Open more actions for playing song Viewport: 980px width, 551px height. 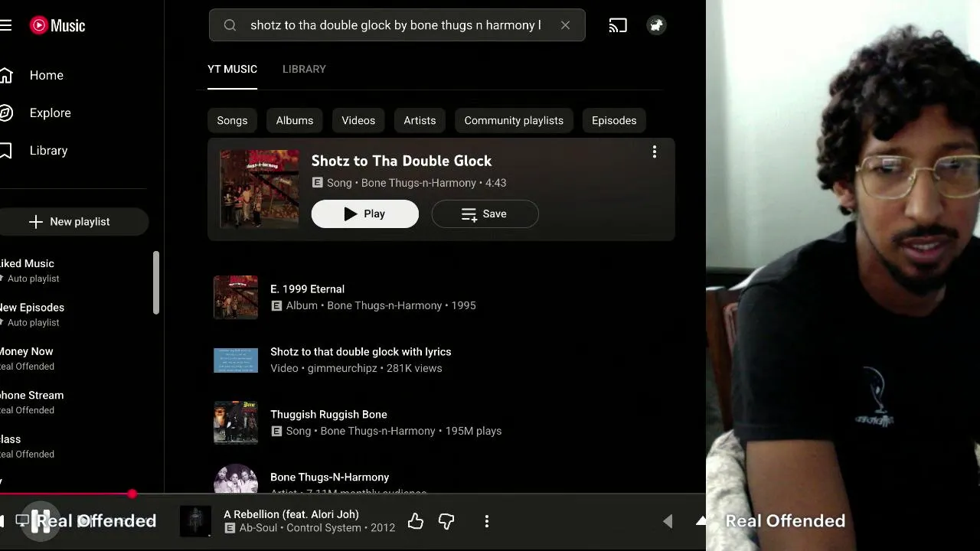[487, 521]
